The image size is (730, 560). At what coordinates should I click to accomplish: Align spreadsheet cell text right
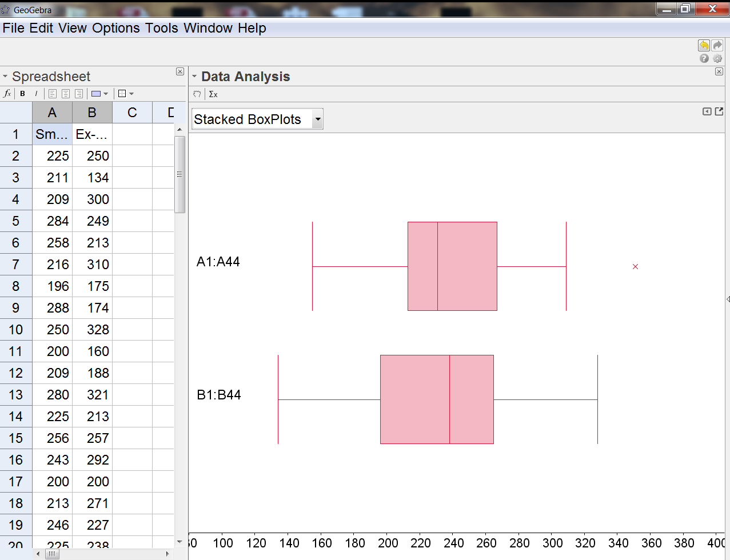pyautogui.click(x=79, y=94)
